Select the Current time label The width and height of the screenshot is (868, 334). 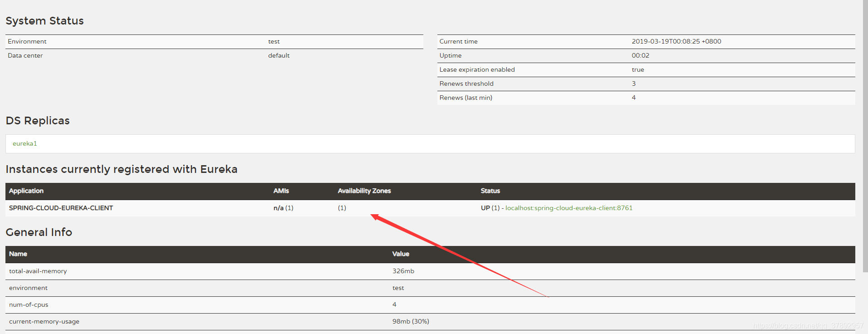[458, 41]
